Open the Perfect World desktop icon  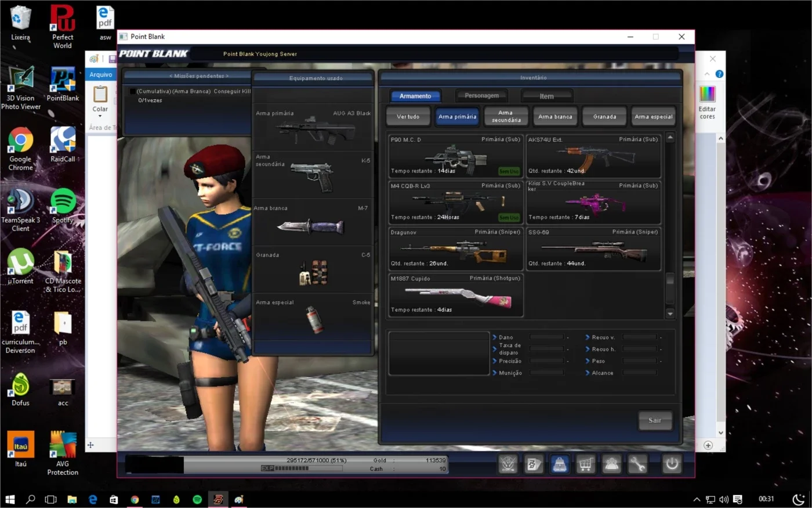[63, 27]
